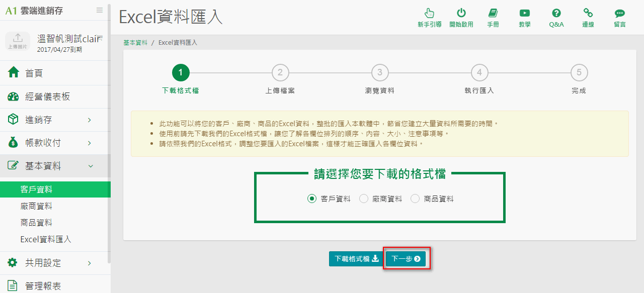The image size is (644, 293).
Task: Click step 3 瀏覽資料 circle
Action: tap(380, 72)
